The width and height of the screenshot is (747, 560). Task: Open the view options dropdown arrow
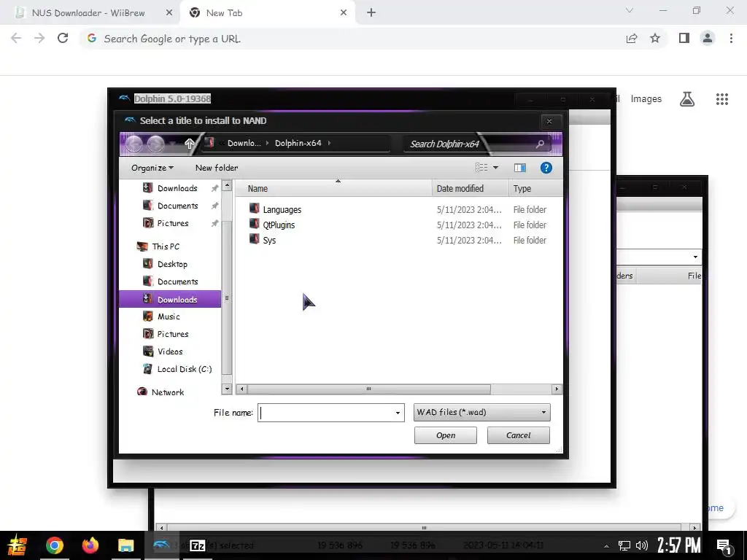495,168
